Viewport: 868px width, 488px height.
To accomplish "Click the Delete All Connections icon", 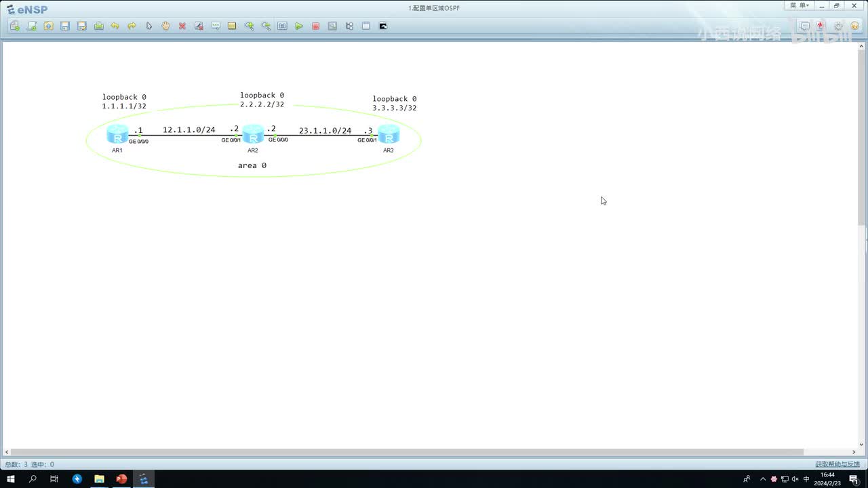I will pyautogui.click(x=199, y=26).
